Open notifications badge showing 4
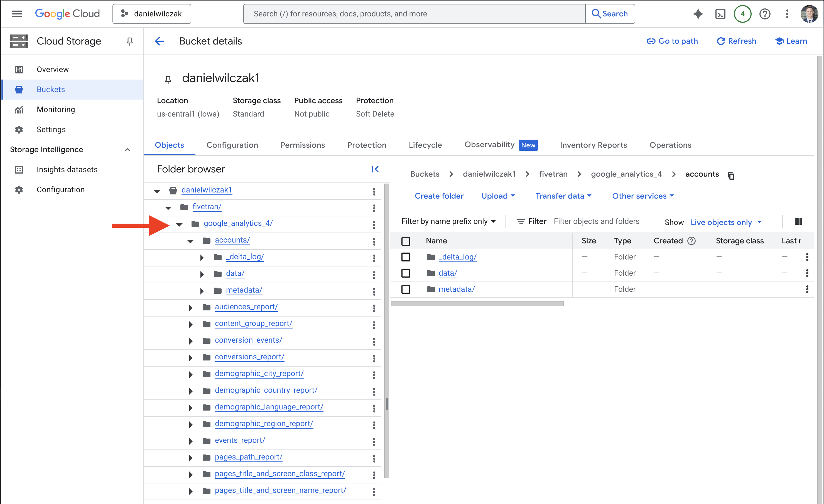The height and width of the screenshot is (504, 824). [x=742, y=14]
